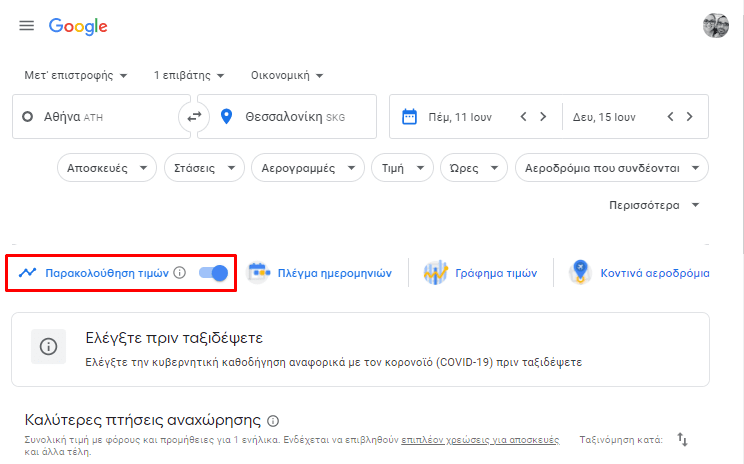Advance return date Δευ, 15 Ιουν forward

click(x=689, y=117)
